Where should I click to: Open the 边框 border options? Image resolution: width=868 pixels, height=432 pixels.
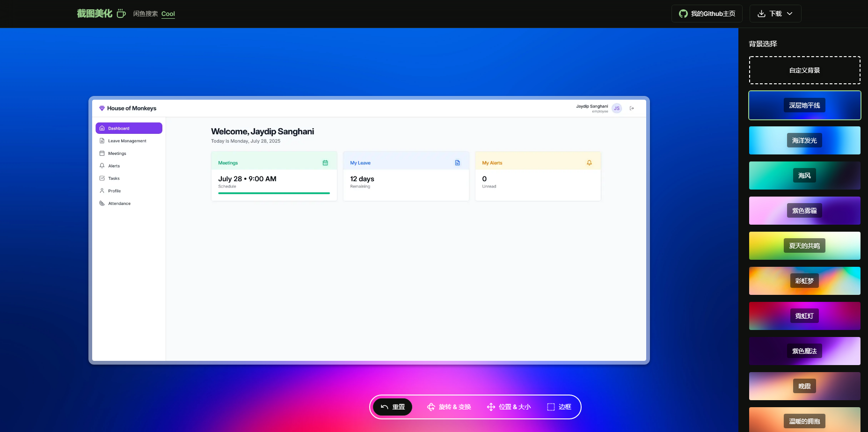click(559, 407)
